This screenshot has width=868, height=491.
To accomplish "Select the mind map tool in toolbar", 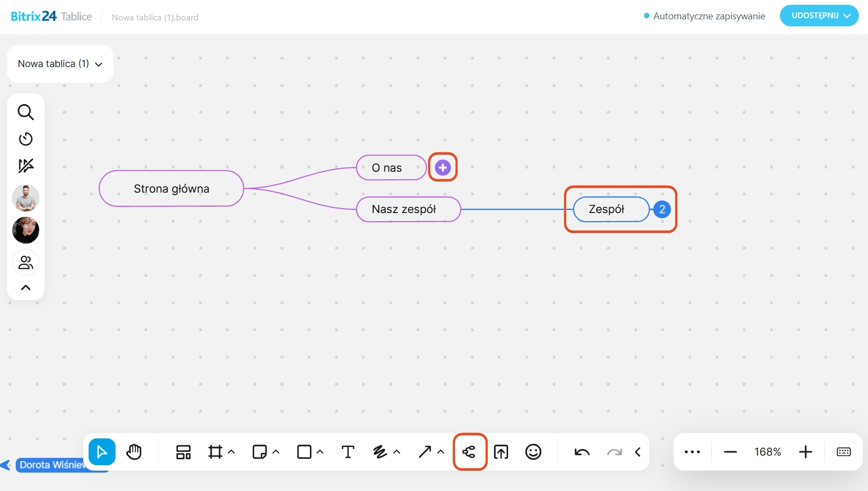I will [x=469, y=452].
